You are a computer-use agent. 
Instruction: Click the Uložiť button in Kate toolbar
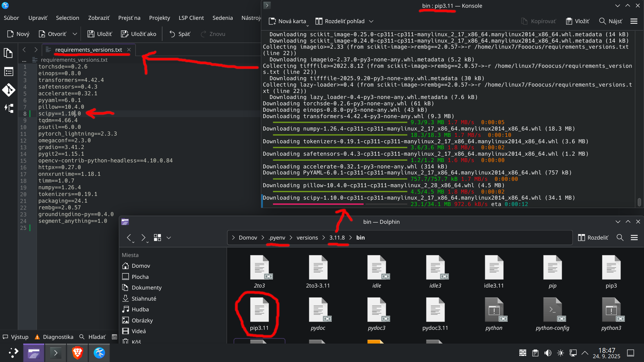click(x=99, y=34)
